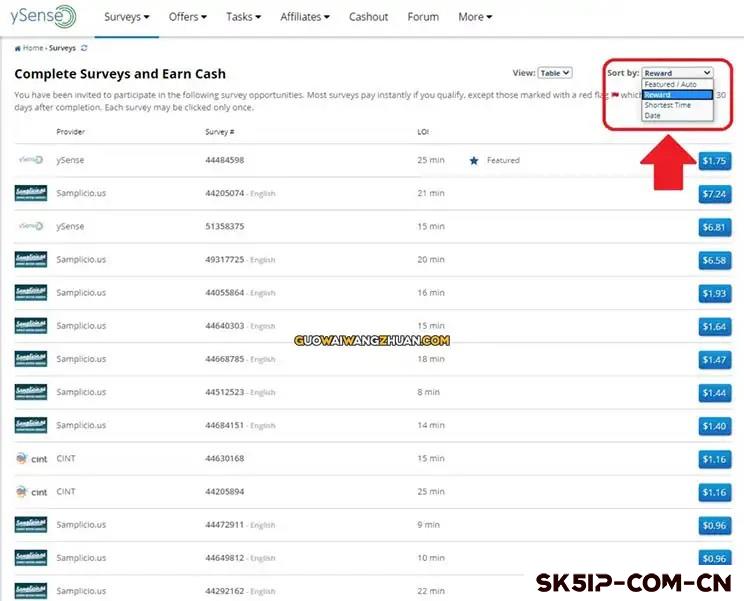Select Reward option in sort list

[x=677, y=95]
